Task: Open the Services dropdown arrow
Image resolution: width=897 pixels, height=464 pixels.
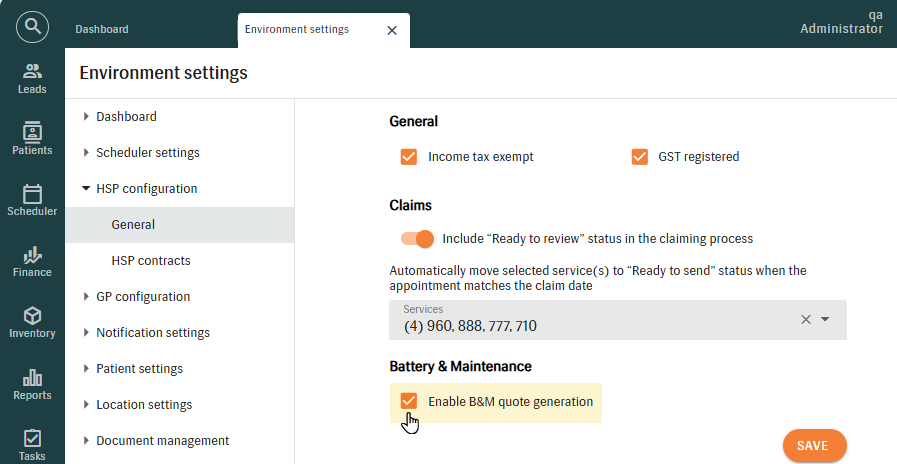Action: (826, 320)
